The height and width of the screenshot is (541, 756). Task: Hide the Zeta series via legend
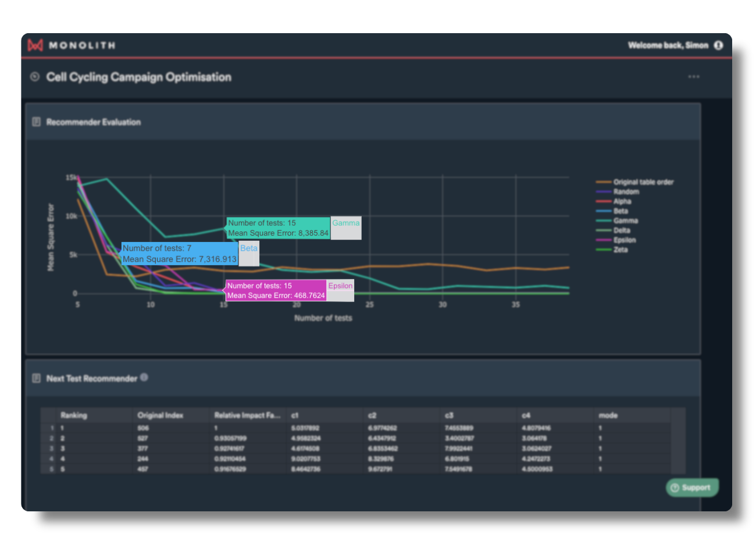[x=612, y=250]
